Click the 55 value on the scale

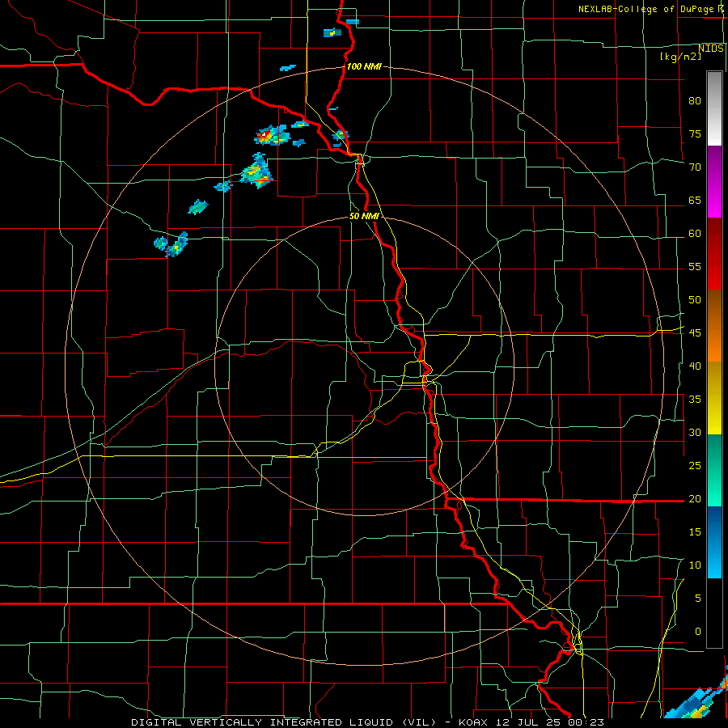point(695,267)
